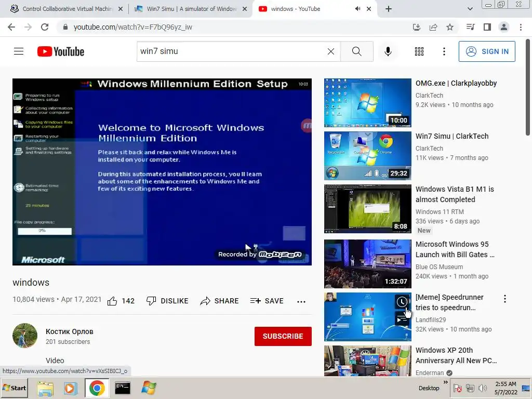Click install/download icon in address bar
This screenshot has width=532, height=399.
pos(416,27)
